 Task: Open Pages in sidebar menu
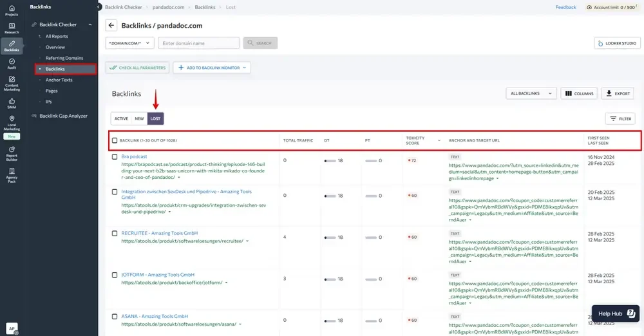pyautogui.click(x=52, y=91)
